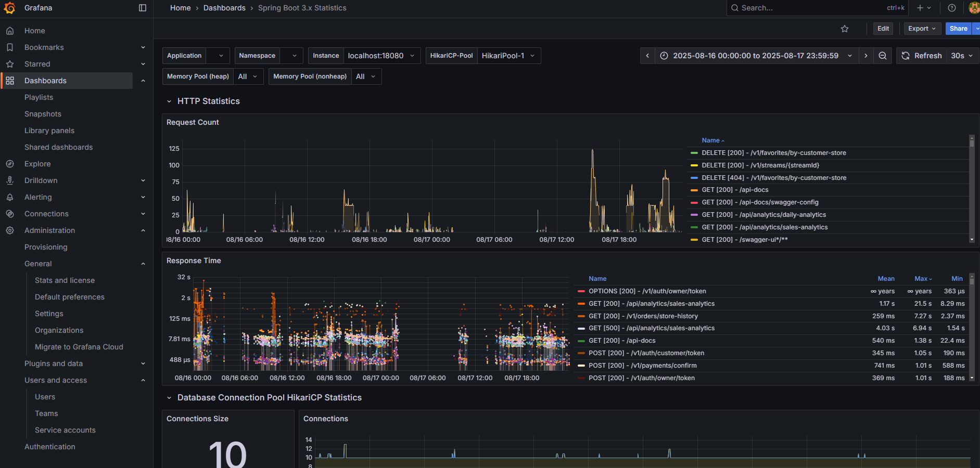Toggle DELETE [404] favorites series in legend
Screen dimensions: 980x468
pyautogui.click(x=774, y=178)
